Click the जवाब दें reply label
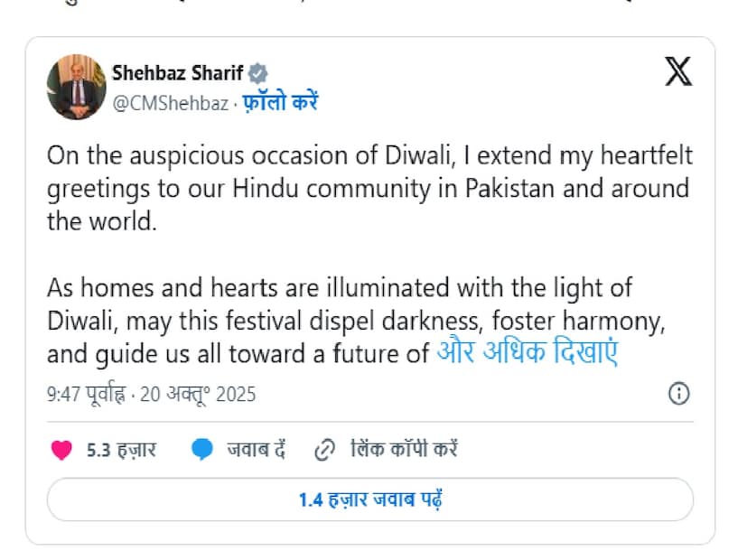This screenshot has height=560, width=747. click(257, 450)
